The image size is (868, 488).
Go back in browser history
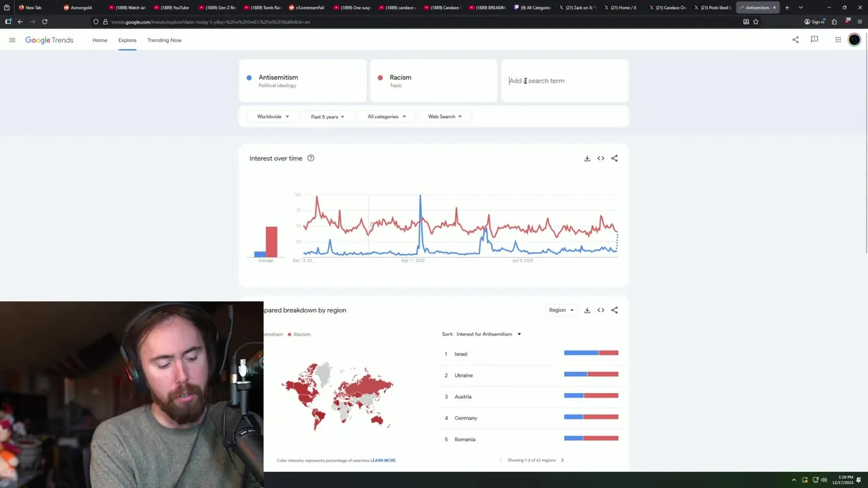[x=20, y=22]
